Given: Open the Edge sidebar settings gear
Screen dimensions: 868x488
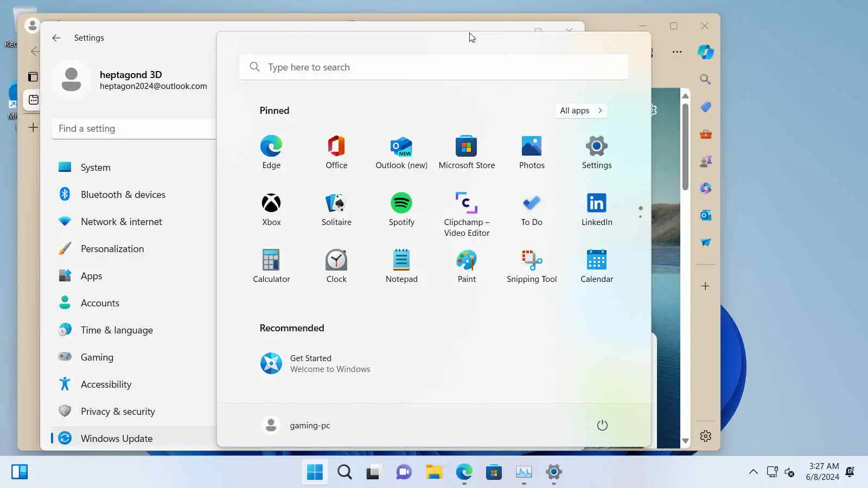Looking at the screenshot, I should tap(705, 436).
